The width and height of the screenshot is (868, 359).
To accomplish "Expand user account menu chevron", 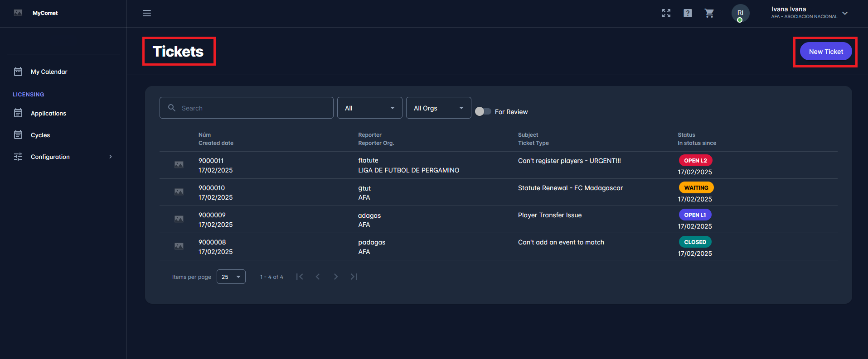I will (845, 13).
